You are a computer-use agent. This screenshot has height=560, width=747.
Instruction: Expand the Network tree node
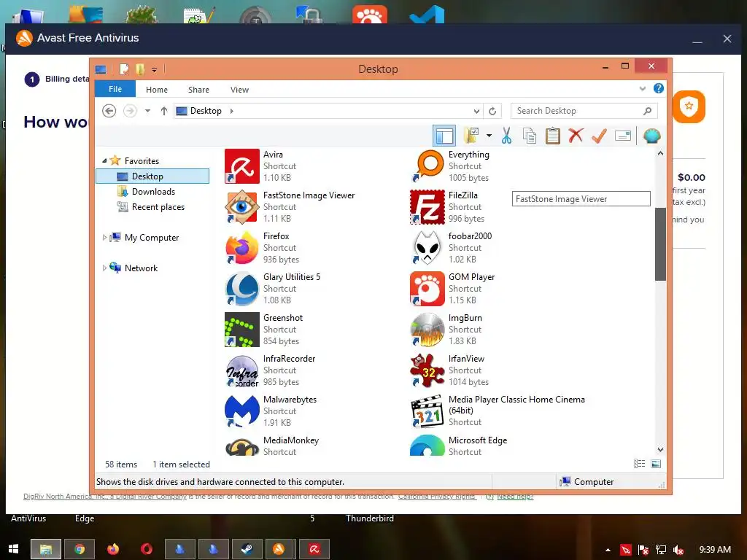tap(104, 268)
